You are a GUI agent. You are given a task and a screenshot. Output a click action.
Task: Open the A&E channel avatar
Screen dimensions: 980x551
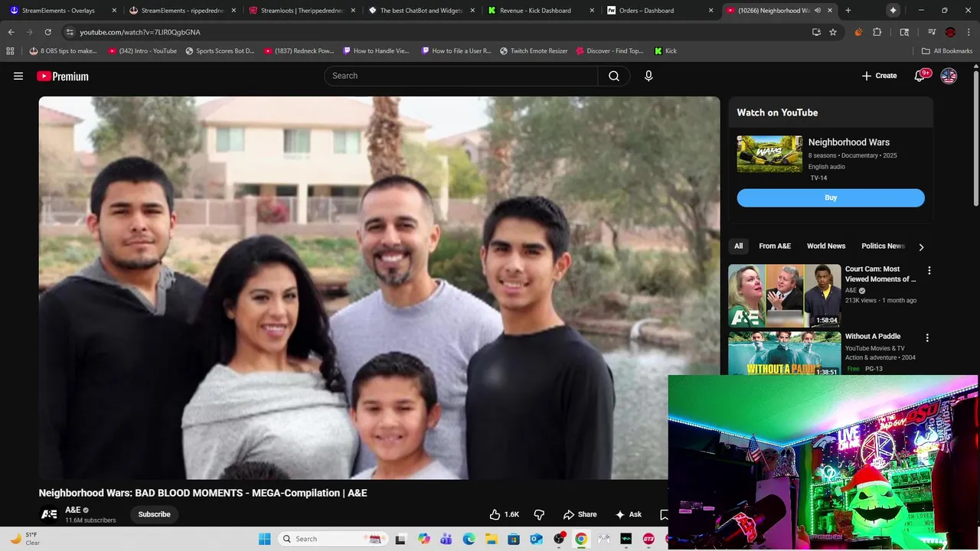[49, 514]
